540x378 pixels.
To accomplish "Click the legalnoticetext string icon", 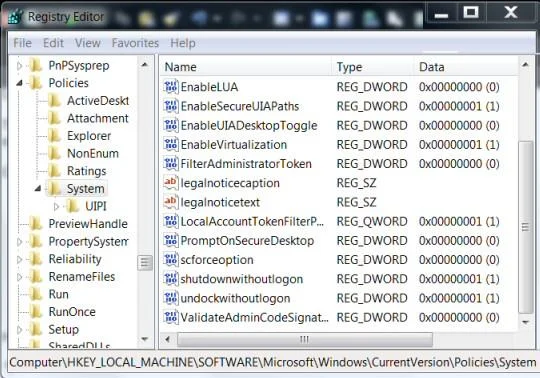I will pyautogui.click(x=171, y=202).
